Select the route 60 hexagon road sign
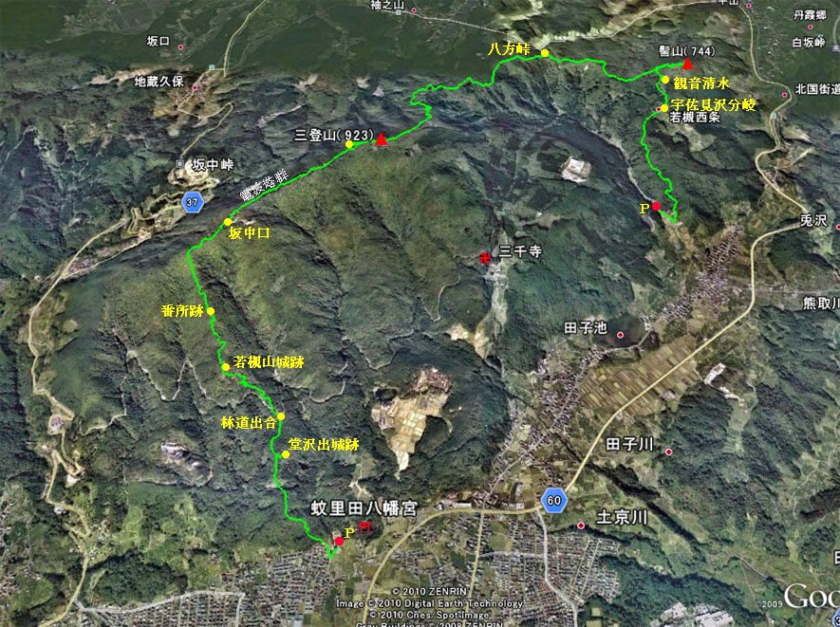Viewport: 840px width, 627px height. (553, 500)
